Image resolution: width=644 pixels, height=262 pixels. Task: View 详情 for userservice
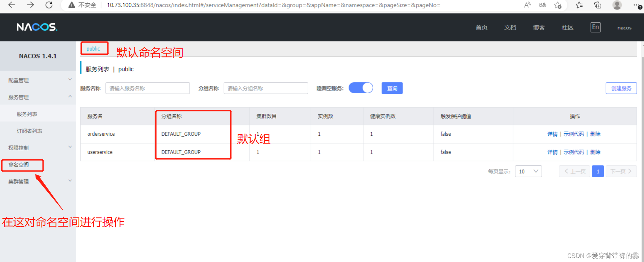552,152
